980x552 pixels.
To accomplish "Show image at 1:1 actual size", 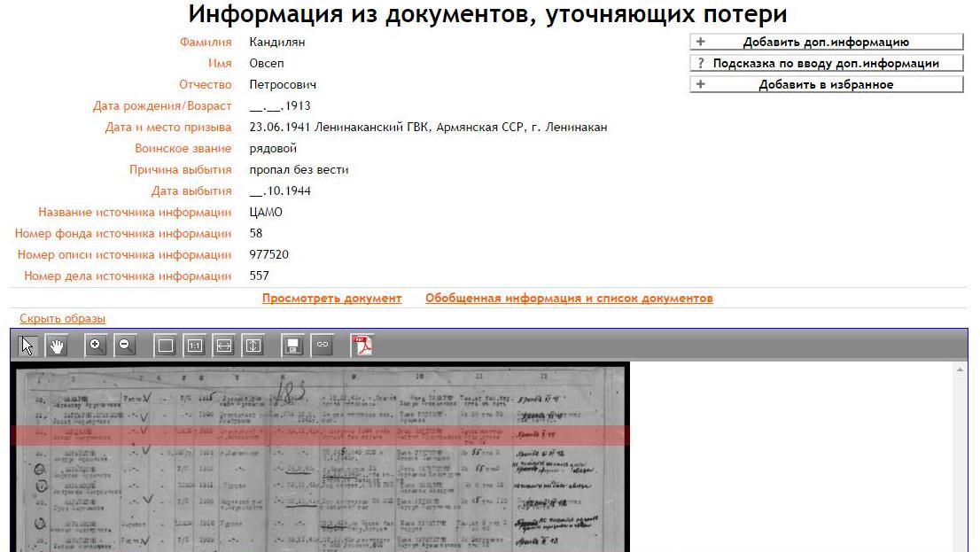I will click(195, 346).
